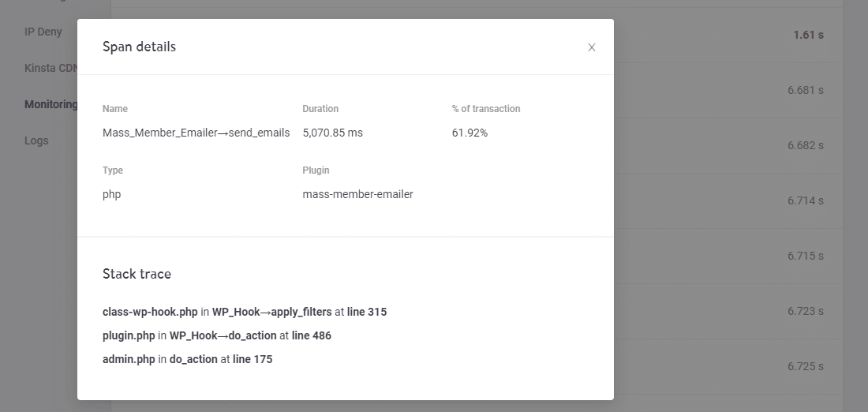This screenshot has width=868, height=412.
Task: Open the IP Deny sidebar item
Action: point(43,32)
